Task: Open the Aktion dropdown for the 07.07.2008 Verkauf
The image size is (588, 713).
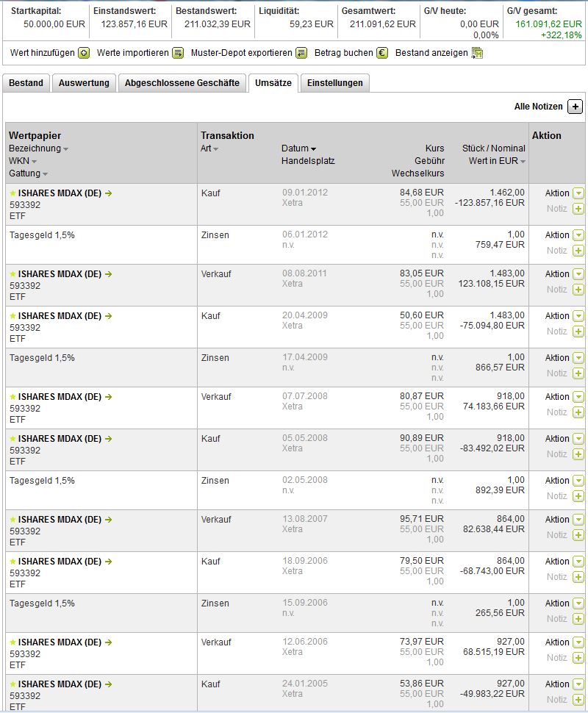Action: tap(578, 397)
